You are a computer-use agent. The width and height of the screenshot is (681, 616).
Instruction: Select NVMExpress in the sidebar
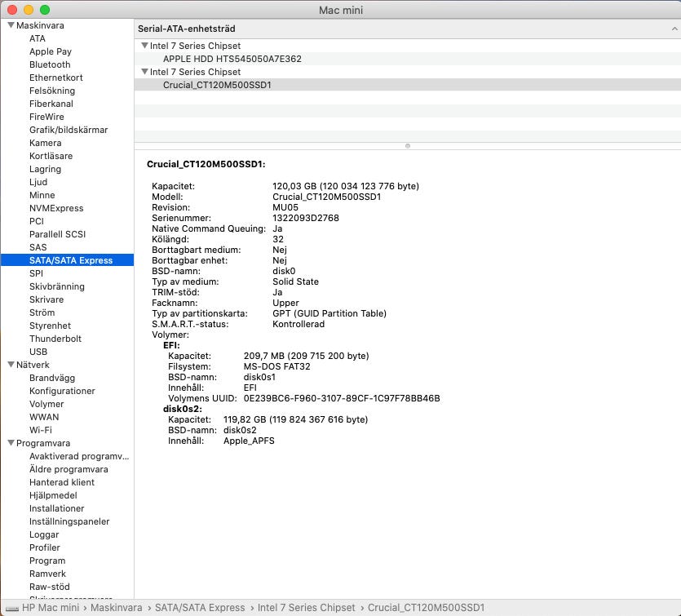56,208
